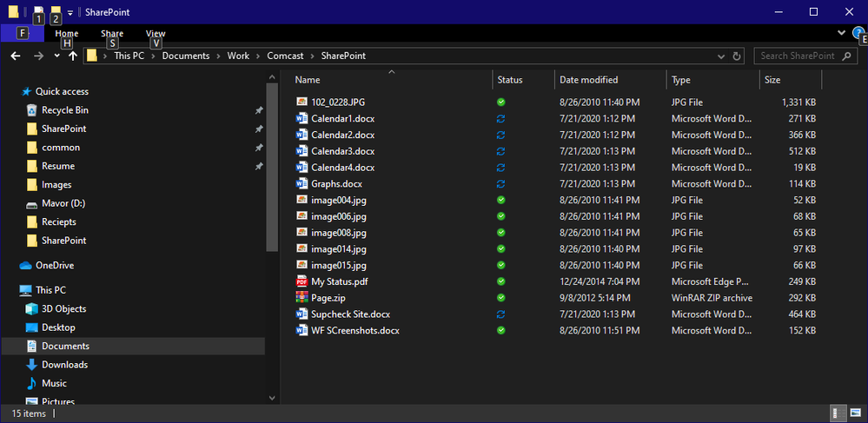Expand the ribbon with the chevron

coord(842,33)
